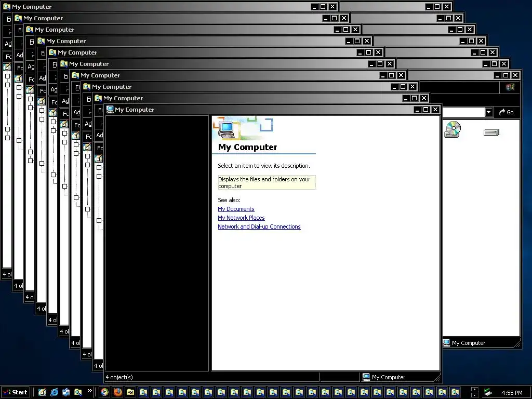Viewport: 532px width, 399px height.
Task: Select the removable drive icon in back window
Action: pos(491,132)
